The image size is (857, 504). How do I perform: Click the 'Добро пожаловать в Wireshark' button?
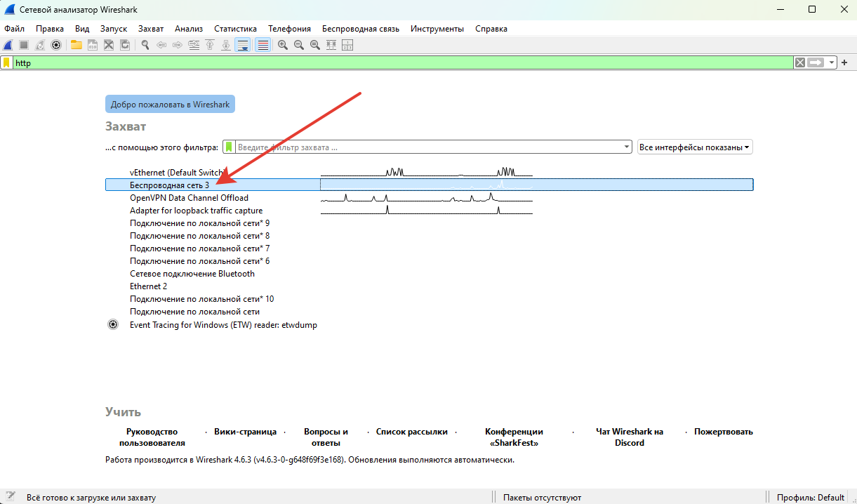170,105
